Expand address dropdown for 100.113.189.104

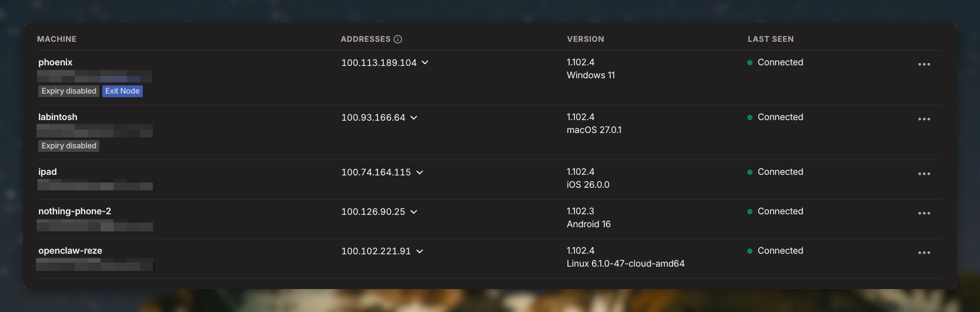(425, 62)
